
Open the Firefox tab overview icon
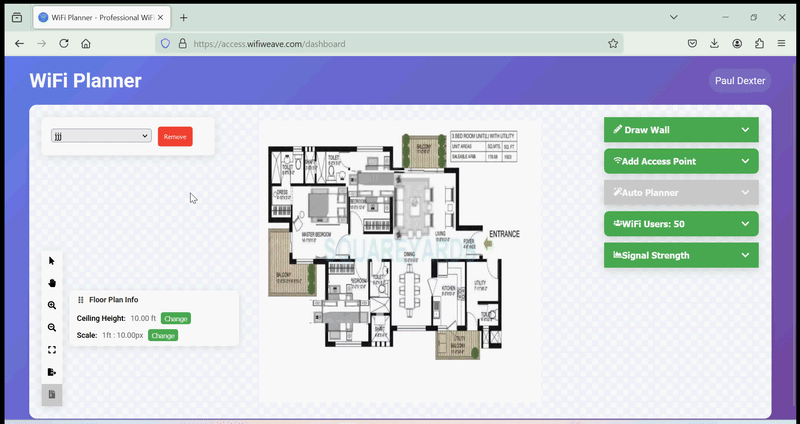point(17,17)
